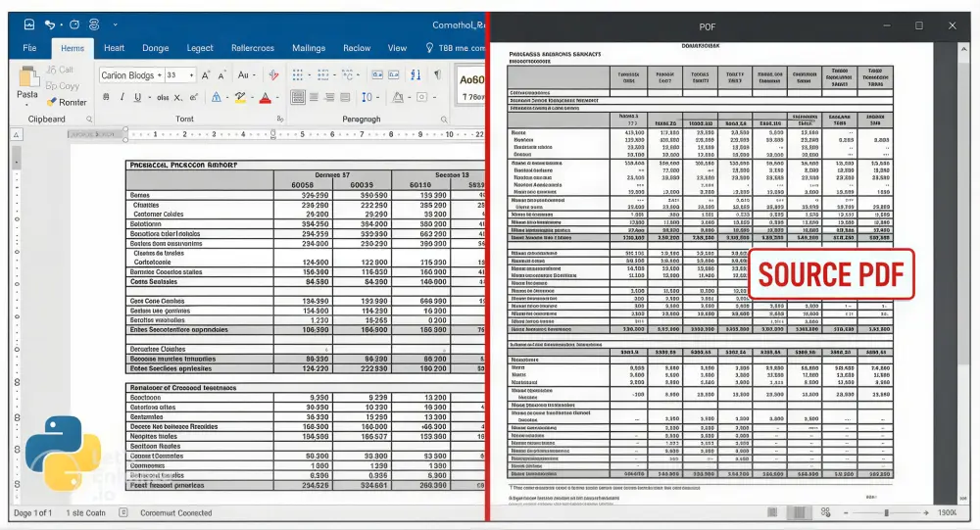Click the ruler tab selector box
Image resolution: width=980 pixels, height=530 pixels.
(x=17, y=134)
